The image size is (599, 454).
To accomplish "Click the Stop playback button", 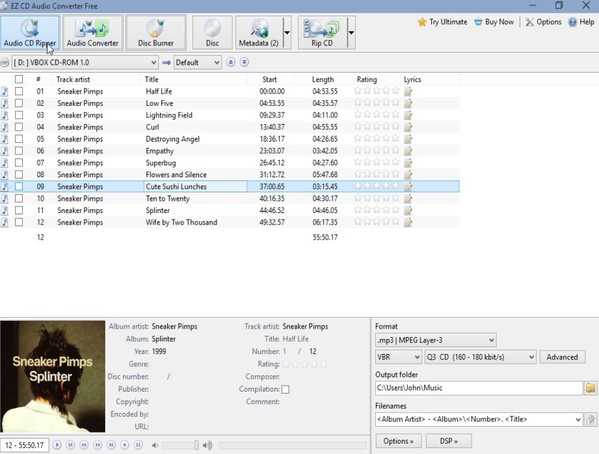I will (x=125, y=445).
